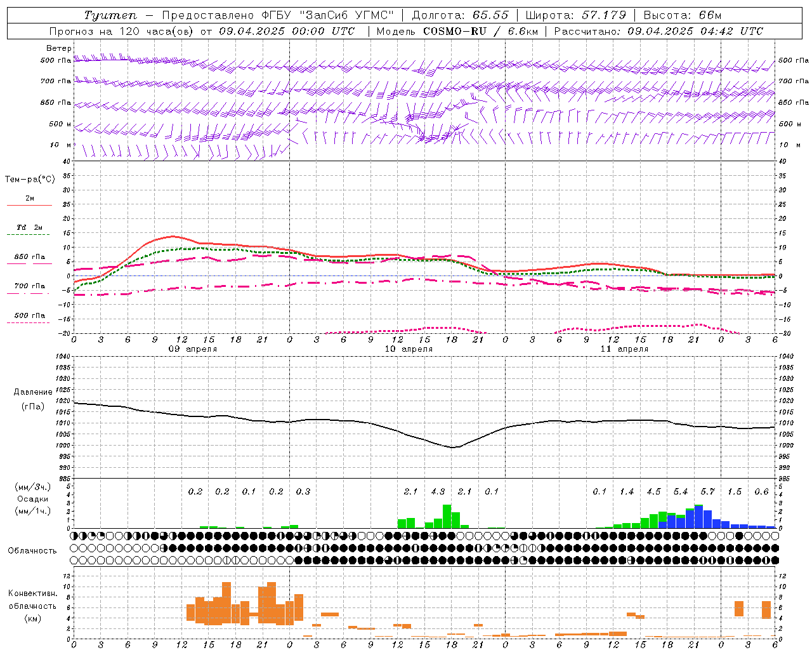Click the 'Тем-ра(°C)' temperature panel label
Screen dimensions: 812x650
tap(30, 180)
